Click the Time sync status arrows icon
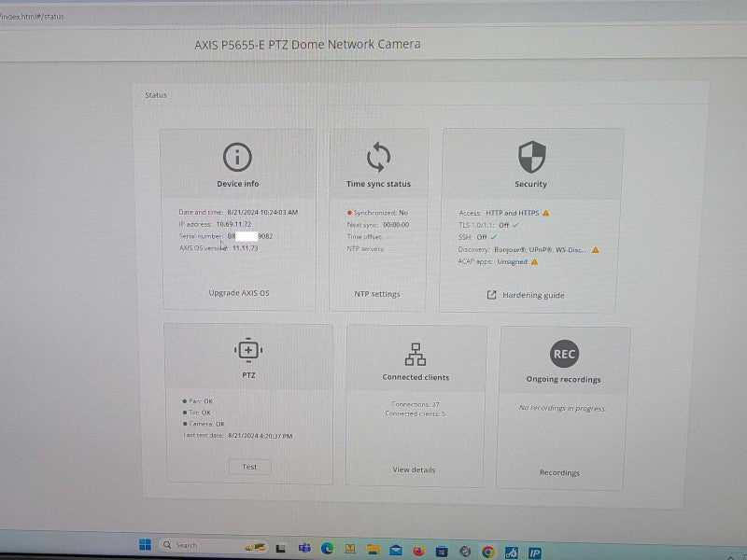This screenshot has width=747, height=560. pos(379,157)
